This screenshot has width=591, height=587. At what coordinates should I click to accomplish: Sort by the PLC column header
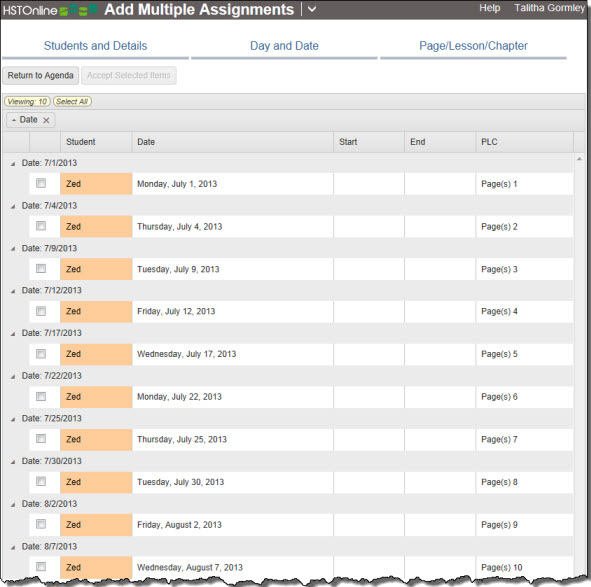coord(524,142)
